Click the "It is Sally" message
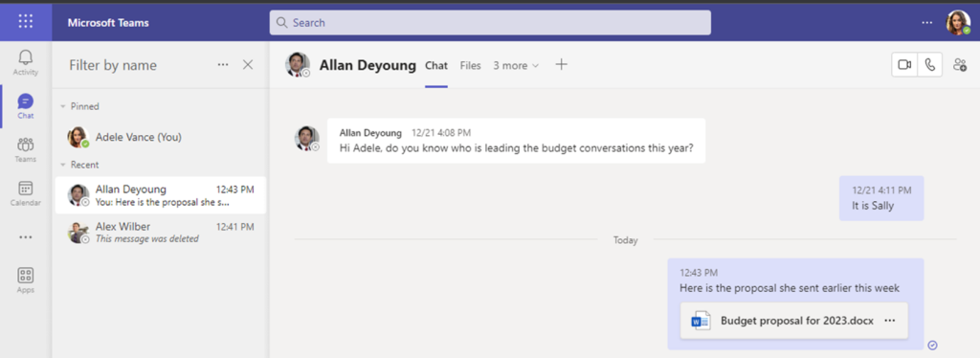The width and height of the screenshot is (980, 358). [873, 206]
